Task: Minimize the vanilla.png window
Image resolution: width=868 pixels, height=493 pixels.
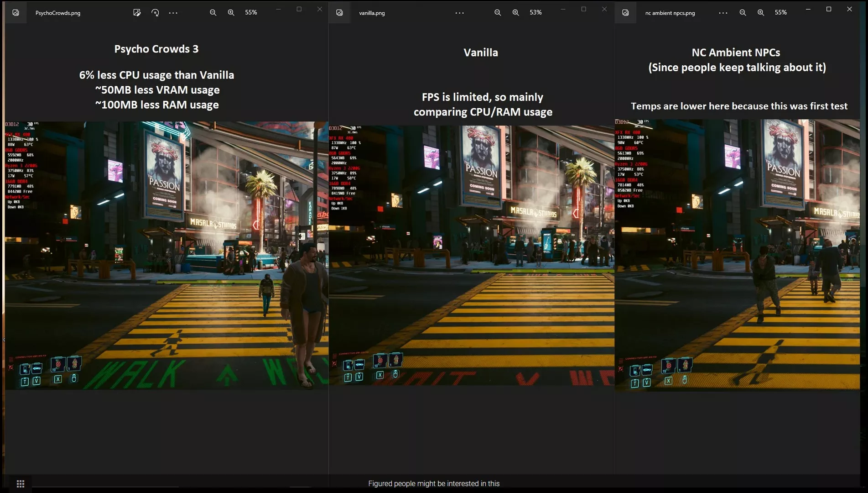Action: pyautogui.click(x=563, y=9)
